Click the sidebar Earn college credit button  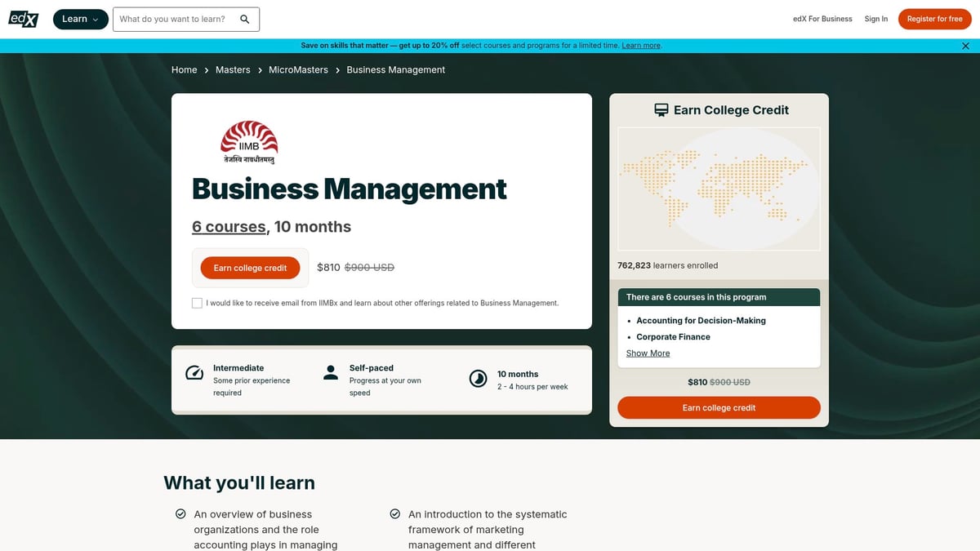click(x=719, y=407)
